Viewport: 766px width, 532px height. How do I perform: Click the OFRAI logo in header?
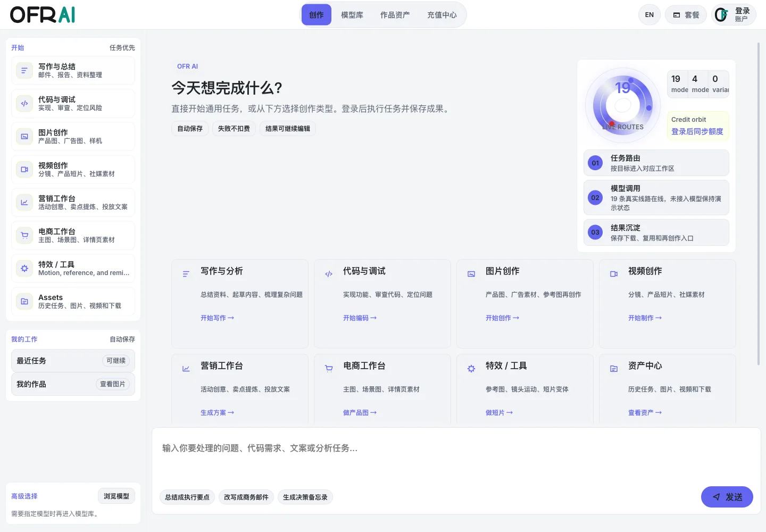click(43, 15)
